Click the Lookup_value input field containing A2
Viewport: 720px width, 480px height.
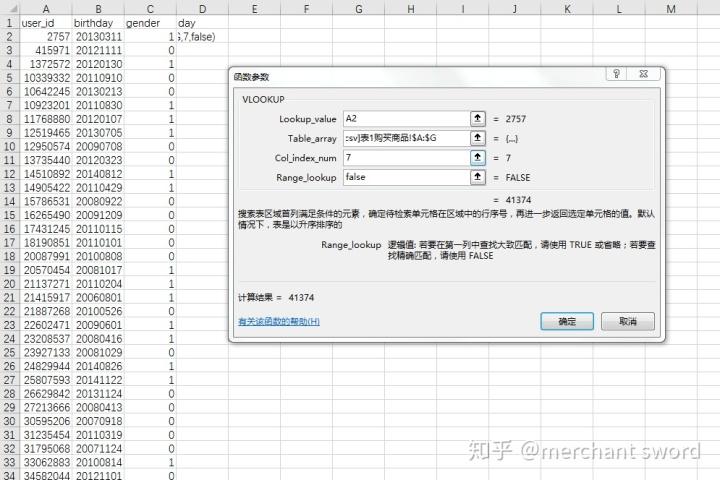point(406,119)
